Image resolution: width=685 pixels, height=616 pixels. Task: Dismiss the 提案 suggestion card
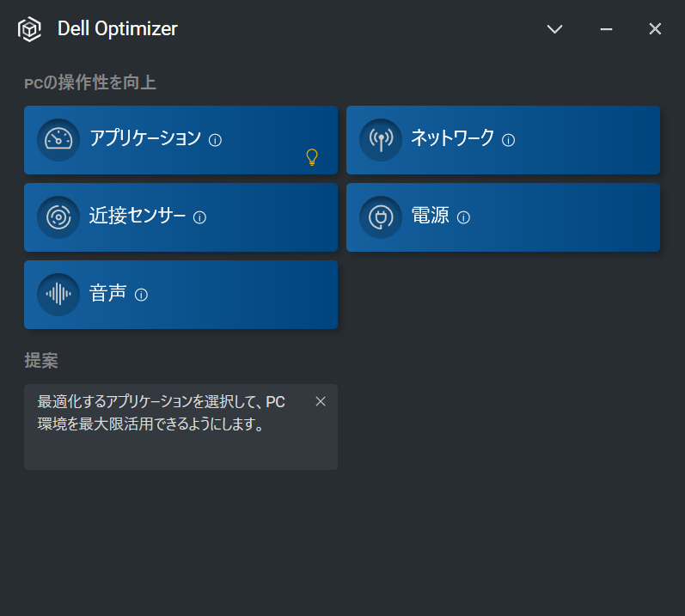point(321,401)
